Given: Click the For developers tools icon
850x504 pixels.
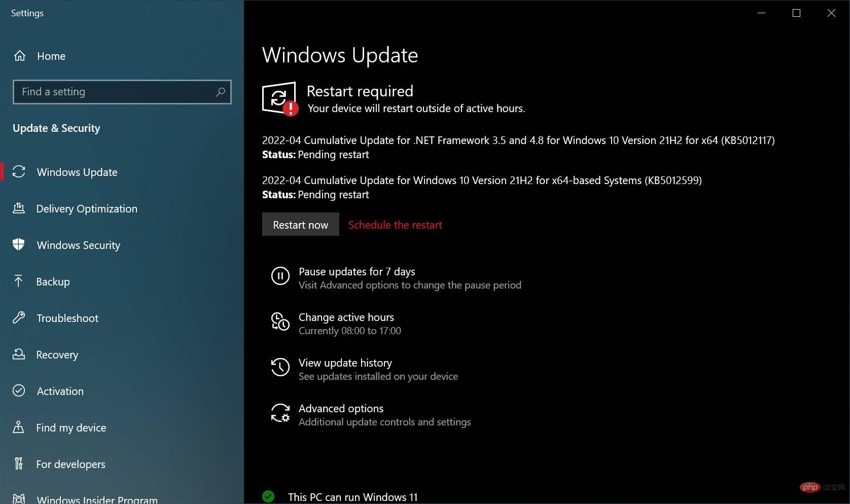Looking at the screenshot, I should pos(19,463).
